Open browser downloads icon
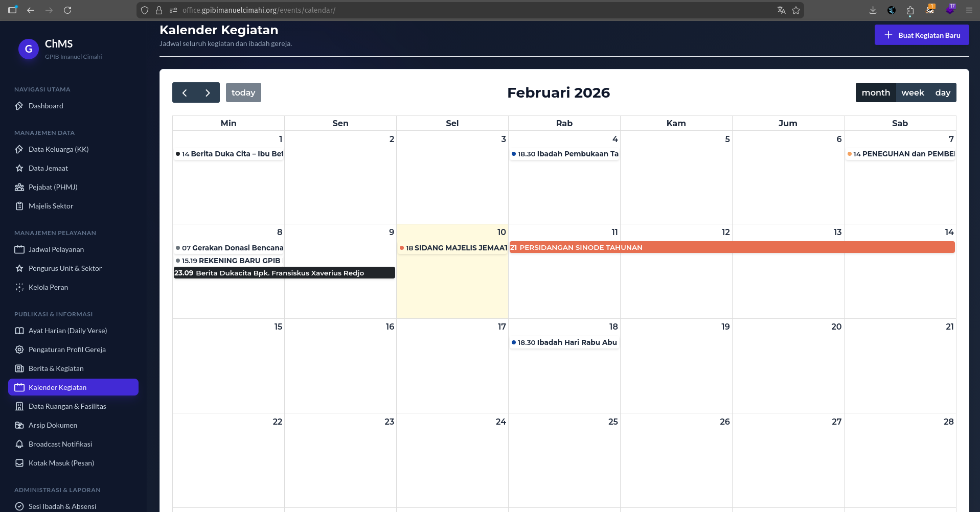 pos(873,10)
